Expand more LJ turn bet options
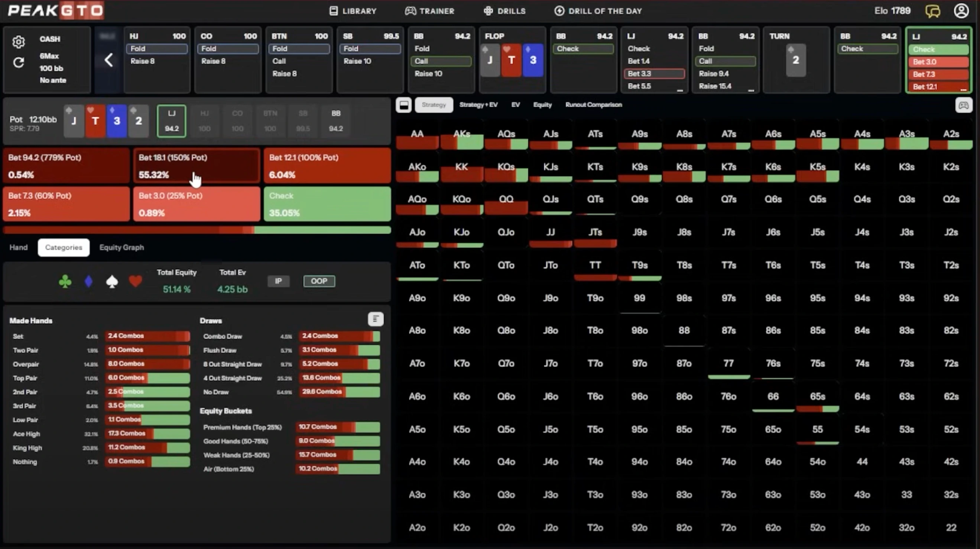 (963, 90)
